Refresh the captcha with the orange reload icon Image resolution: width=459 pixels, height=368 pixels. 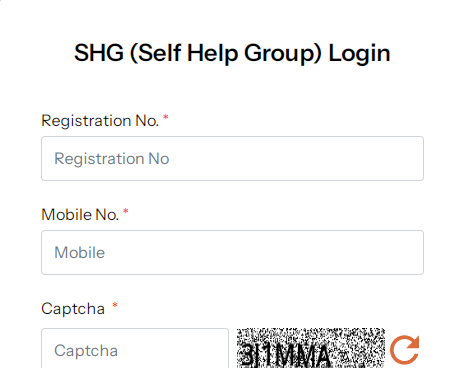click(404, 350)
